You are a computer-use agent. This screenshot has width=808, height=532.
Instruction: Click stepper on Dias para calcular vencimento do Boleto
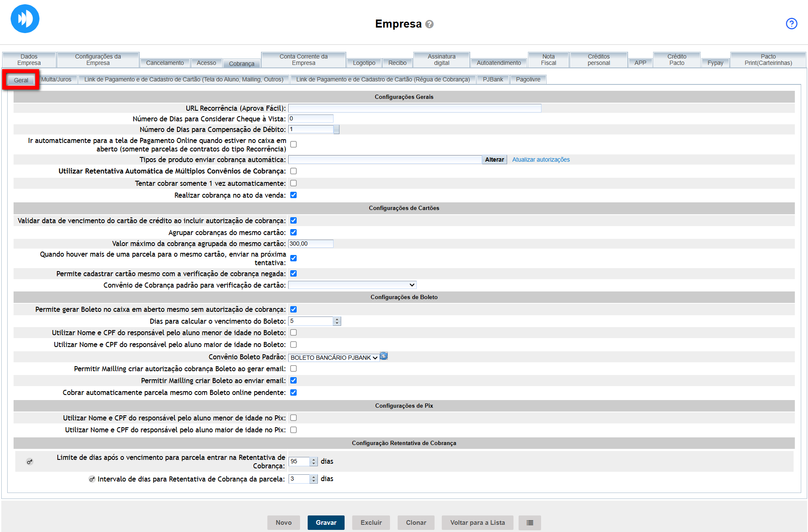tap(337, 321)
